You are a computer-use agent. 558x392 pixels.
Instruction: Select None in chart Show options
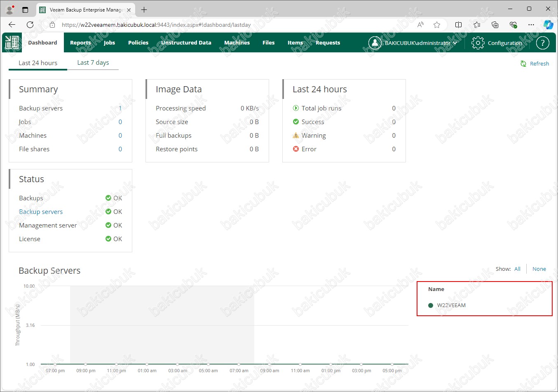click(x=539, y=269)
